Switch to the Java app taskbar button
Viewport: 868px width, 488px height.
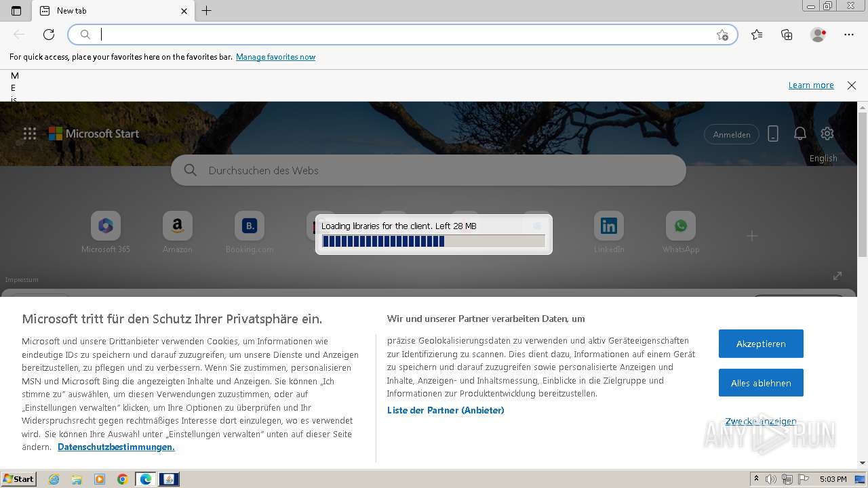[169, 479]
